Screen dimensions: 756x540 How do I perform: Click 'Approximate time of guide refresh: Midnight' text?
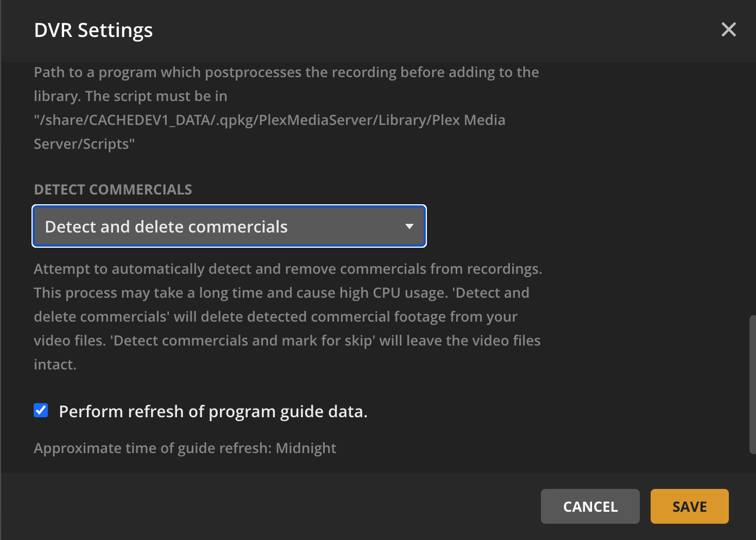pos(185,448)
